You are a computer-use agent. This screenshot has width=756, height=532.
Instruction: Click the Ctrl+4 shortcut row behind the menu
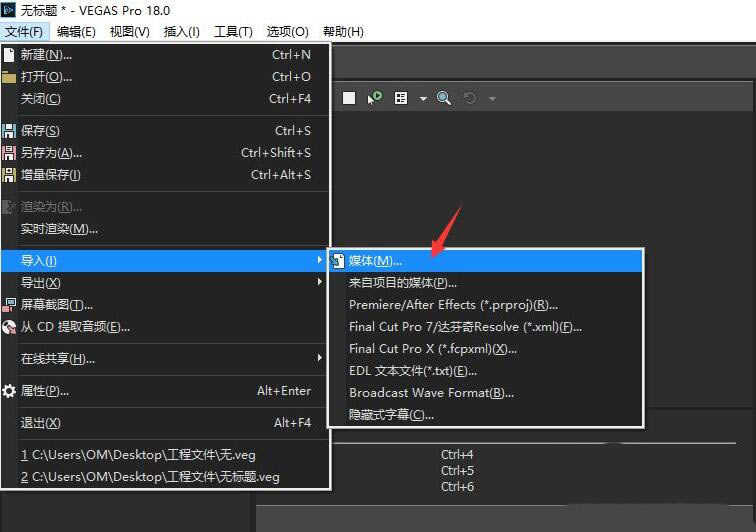[x=457, y=454]
